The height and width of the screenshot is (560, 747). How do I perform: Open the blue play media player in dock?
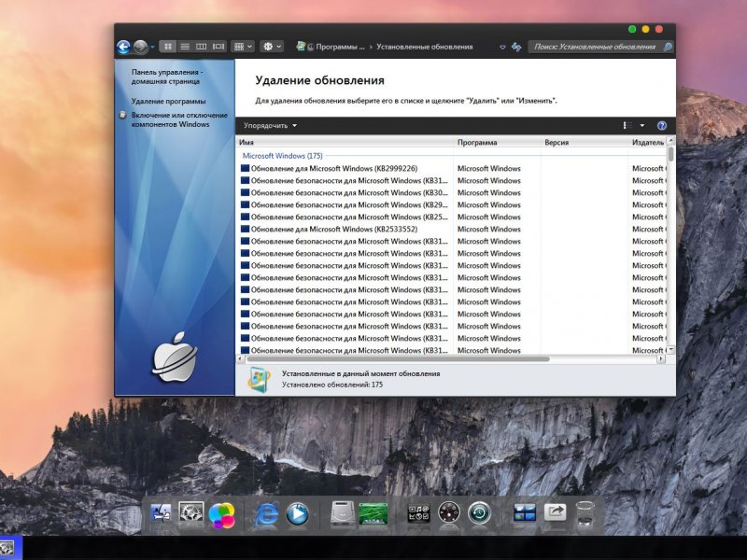[x=297, y=514]
